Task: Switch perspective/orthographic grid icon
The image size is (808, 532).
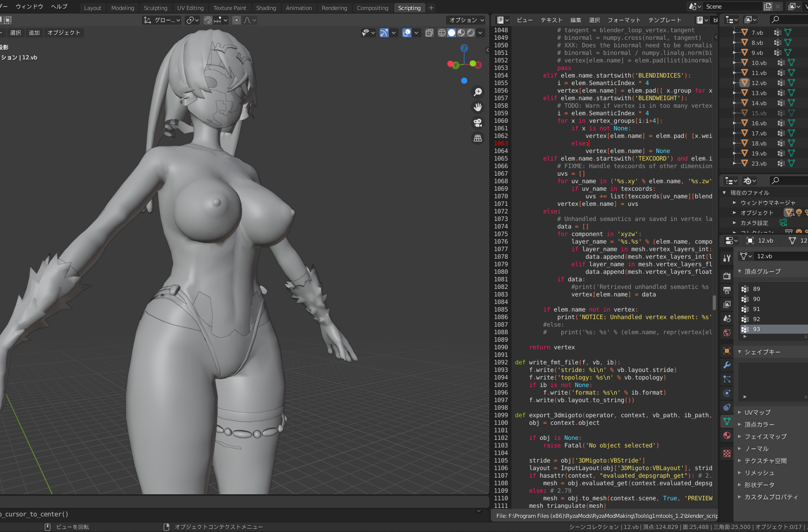Action: coord(478,138)
